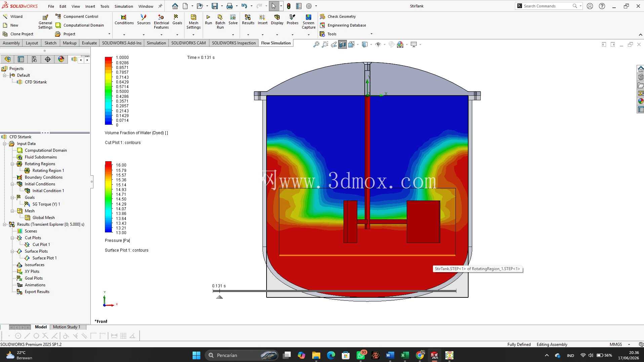Open the Probes tool
644x362 pixels.
tap(292, 20)
